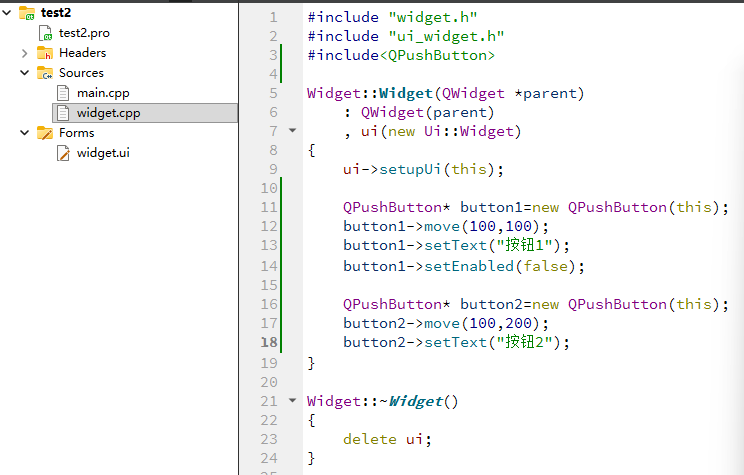
Task: Click line number 1 in the gutter
Action: coord(273,18)
